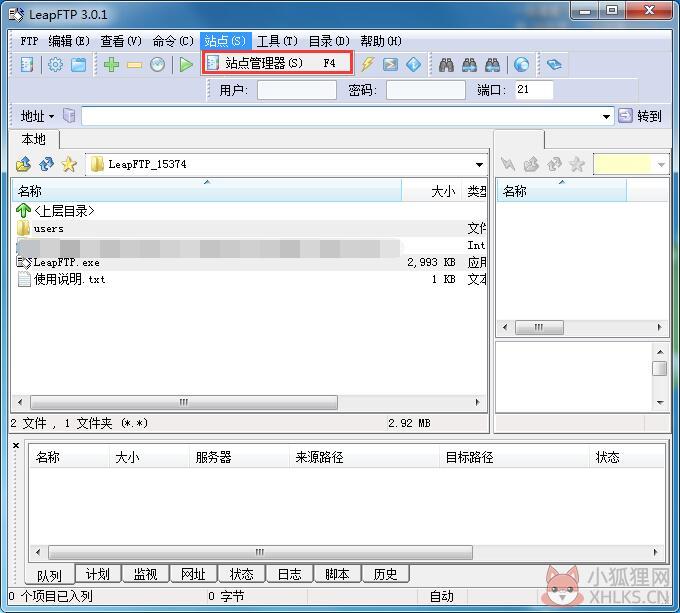Switch to the 历史 tab

[385, 574]
